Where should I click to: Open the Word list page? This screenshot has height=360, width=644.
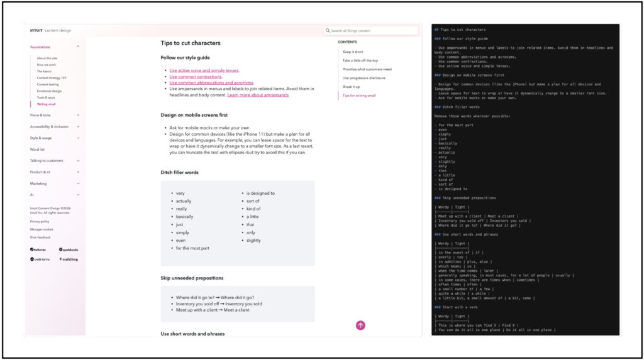pyautogui.click(x=37, y=150)
